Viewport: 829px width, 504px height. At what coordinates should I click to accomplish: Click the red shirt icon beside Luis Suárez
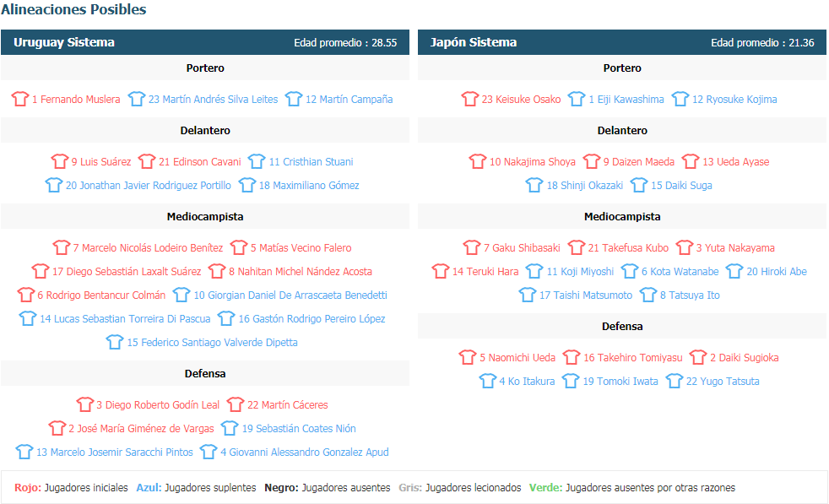coord(60,161)
